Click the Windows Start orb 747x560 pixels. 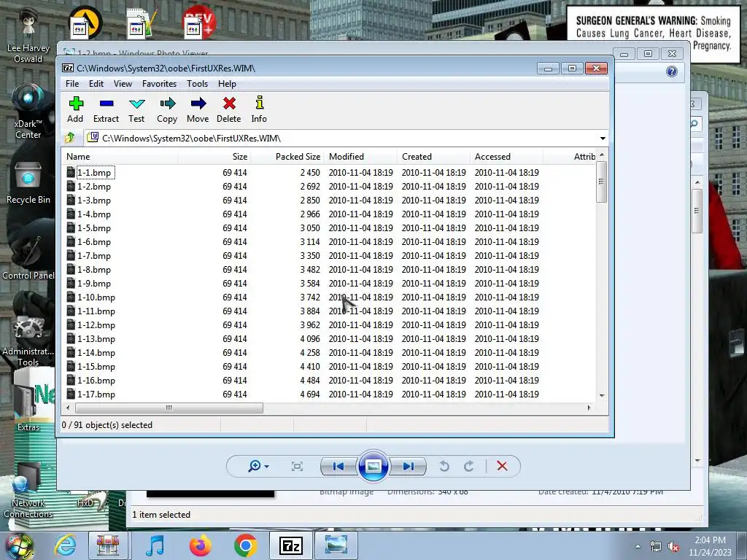(x=20, y=547)
